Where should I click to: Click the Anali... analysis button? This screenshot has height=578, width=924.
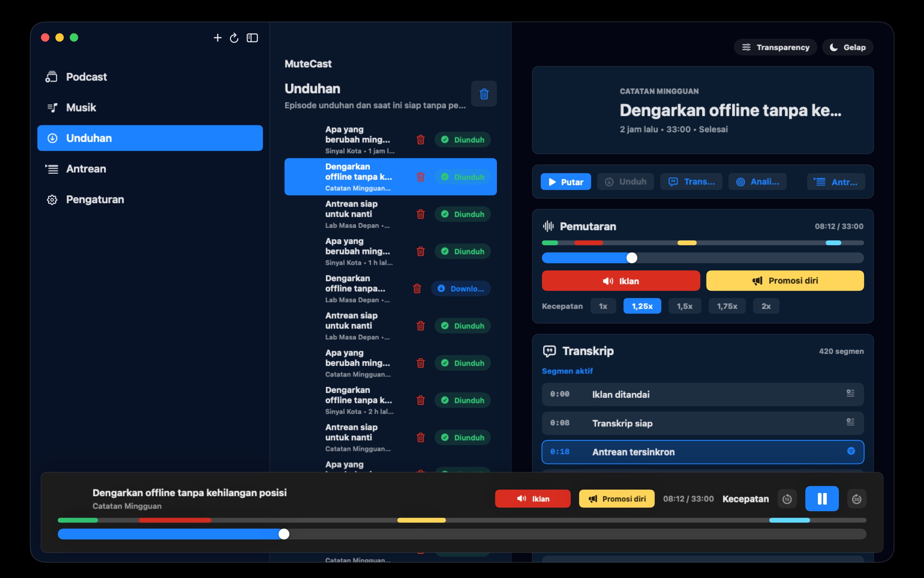[757, 181]
